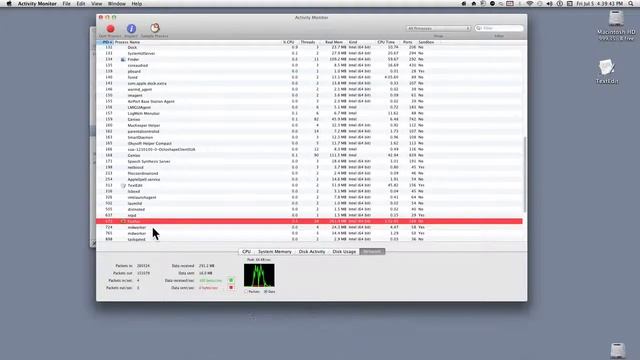The width and height of the screenshot is (640, 360).
Task: Select the pboard process row
Action: coord(309,71)
